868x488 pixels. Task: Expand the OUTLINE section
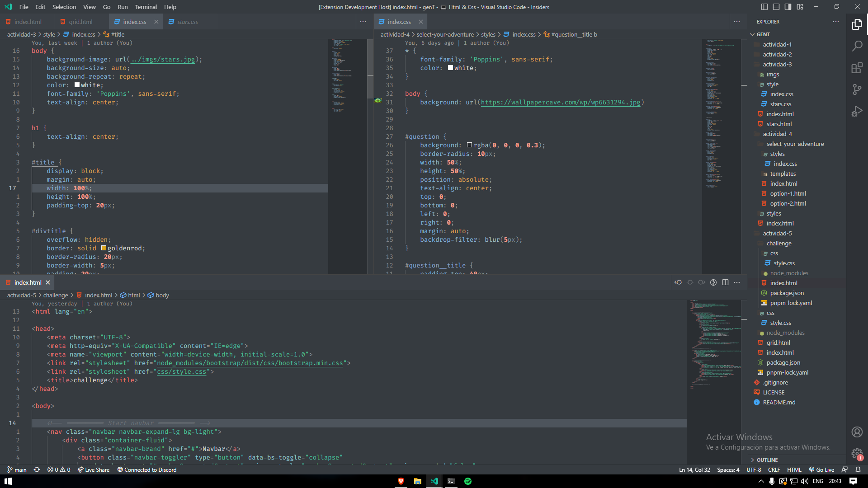click(x=767, y=460)
